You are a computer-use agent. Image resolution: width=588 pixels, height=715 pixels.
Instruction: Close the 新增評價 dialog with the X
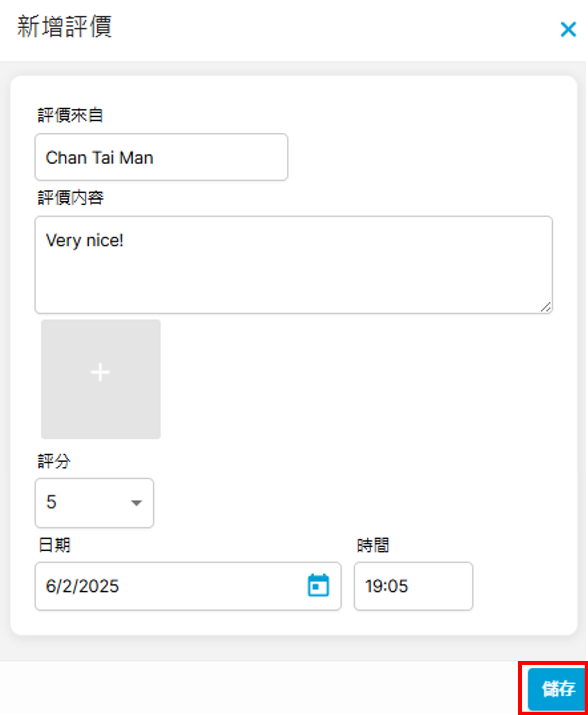pyautogui.click(x=568, y=29)
